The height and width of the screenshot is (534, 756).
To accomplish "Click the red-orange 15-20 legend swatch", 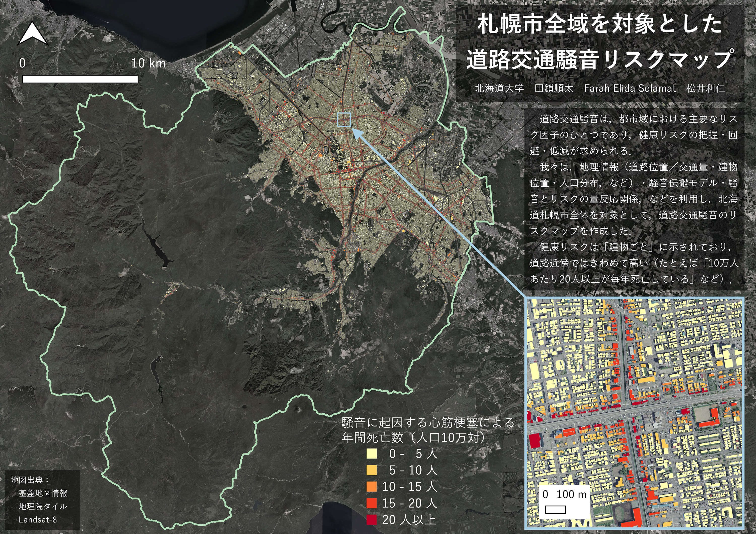I will point(371,503).
